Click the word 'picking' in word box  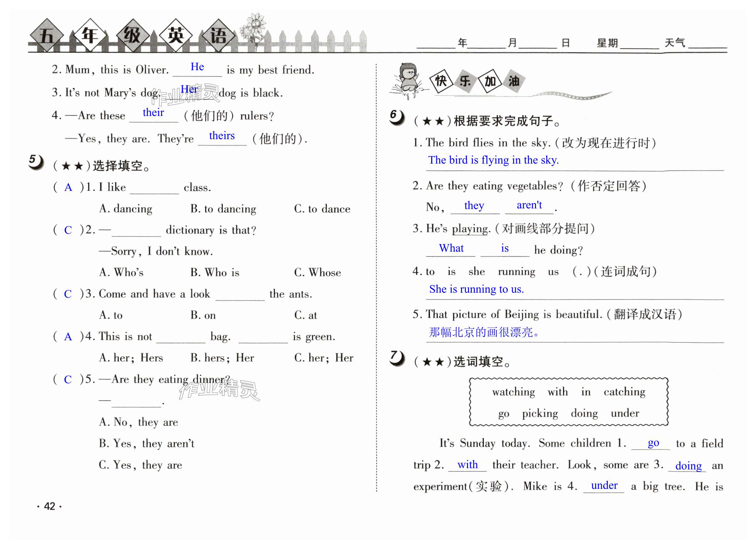(540, 413)
